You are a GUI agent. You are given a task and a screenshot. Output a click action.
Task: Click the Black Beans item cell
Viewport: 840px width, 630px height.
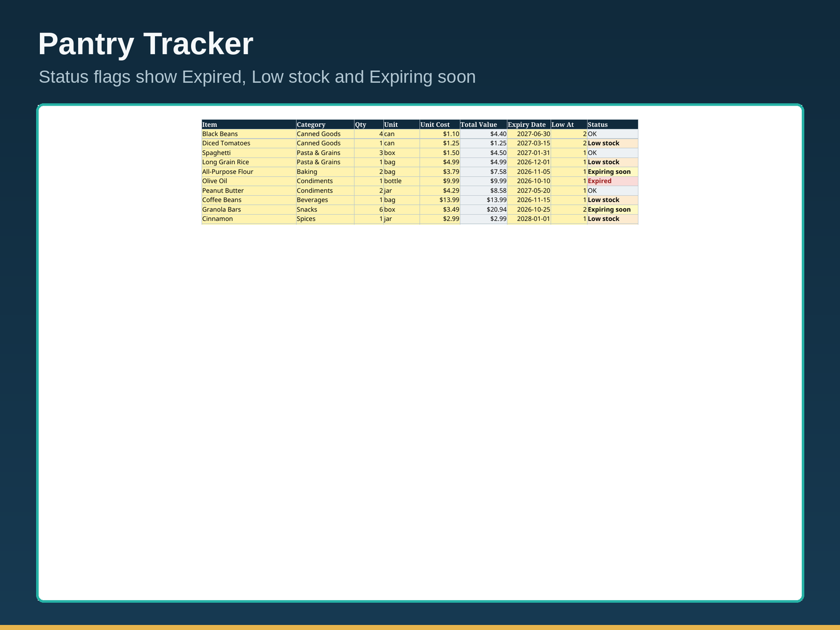click(x=249, y=134)
